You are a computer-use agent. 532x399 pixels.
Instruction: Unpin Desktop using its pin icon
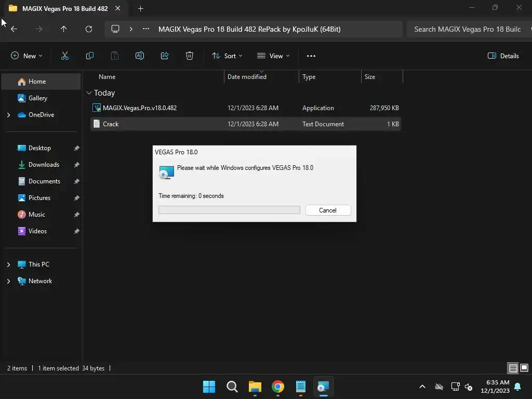[x=77, y=148]
